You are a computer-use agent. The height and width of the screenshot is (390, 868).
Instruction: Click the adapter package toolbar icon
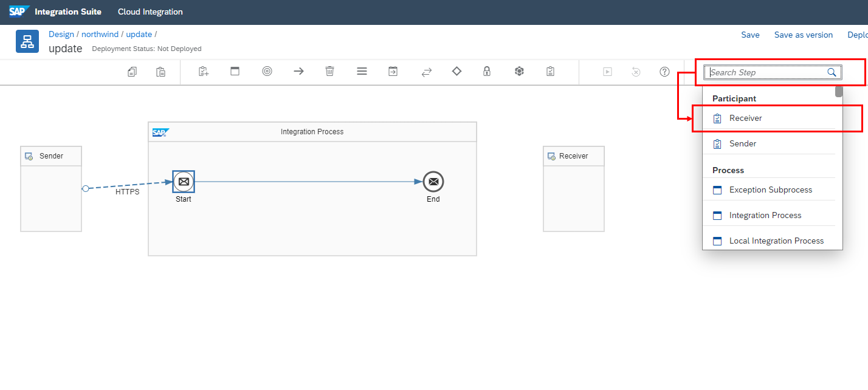[x=518, y=72]
